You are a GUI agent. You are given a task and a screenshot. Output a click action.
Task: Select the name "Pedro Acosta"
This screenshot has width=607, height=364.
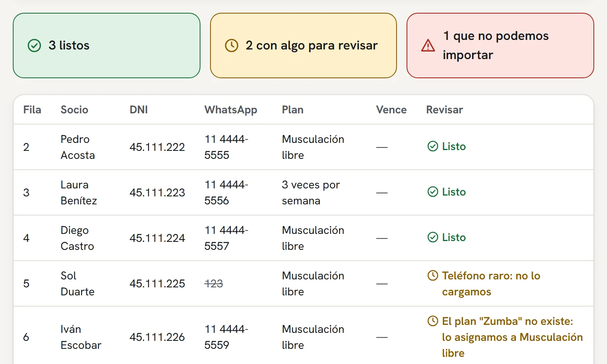[x=78, y=147]
